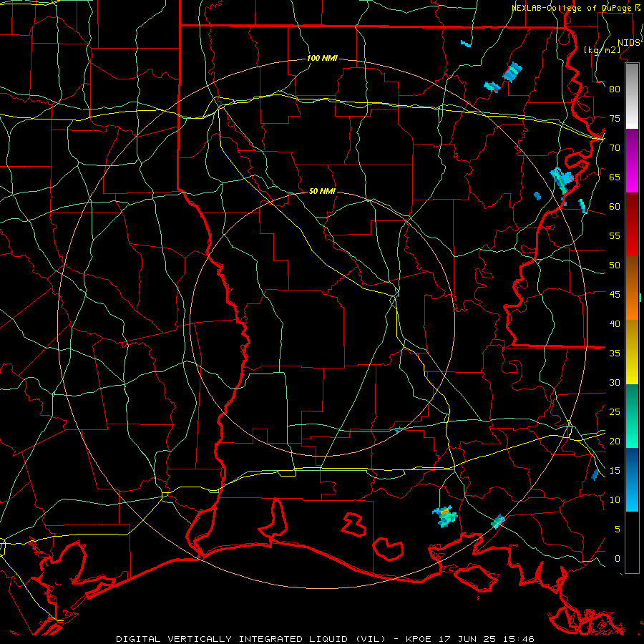The image size is (644, 644).
Task: Click the 40 value on the color scale
Action: point(615,324)
